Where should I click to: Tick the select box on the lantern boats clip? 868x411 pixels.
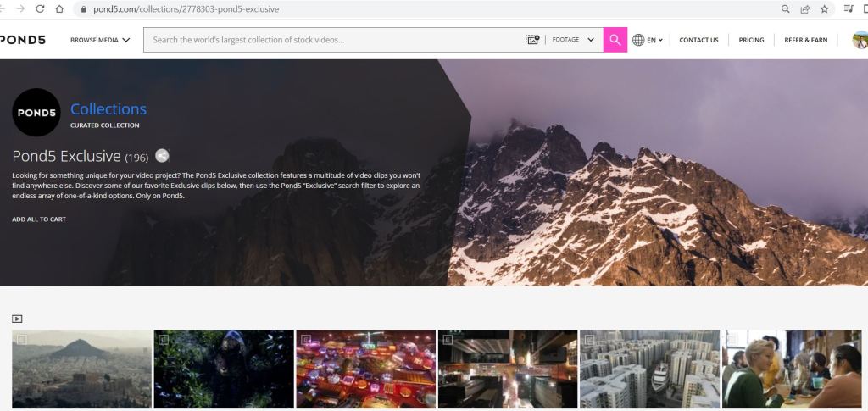click(x=306, y=340)
